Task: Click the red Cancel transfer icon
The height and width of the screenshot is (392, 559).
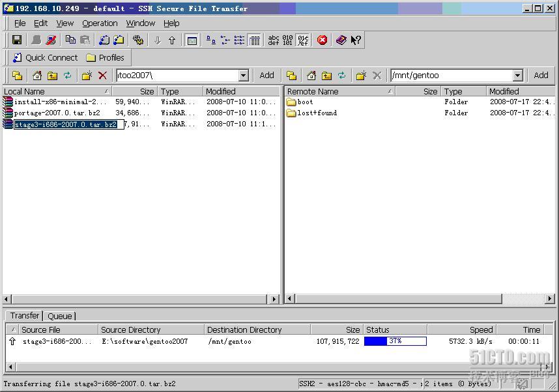Action: click(x=322, y=40)
